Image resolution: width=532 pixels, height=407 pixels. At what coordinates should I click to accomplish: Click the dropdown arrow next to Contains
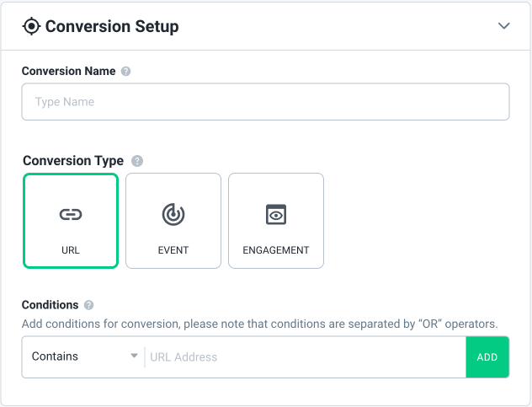pos(134,356)
